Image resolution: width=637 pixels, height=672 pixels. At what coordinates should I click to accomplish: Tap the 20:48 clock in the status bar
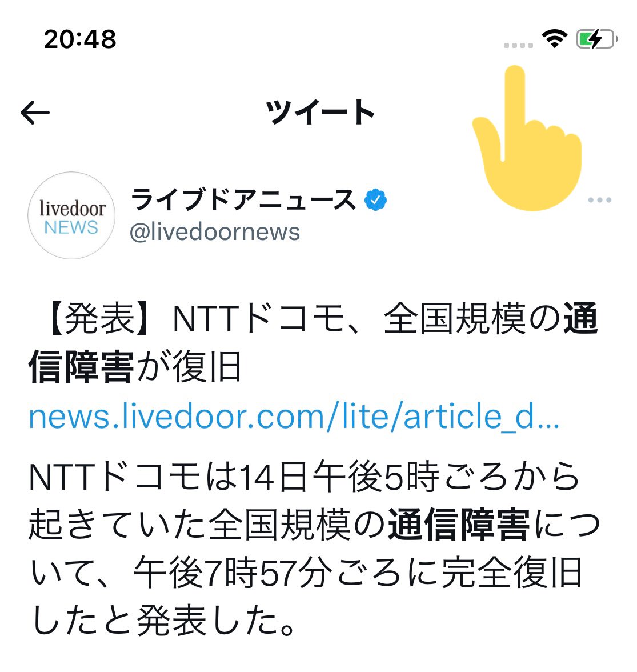(80, 39)
